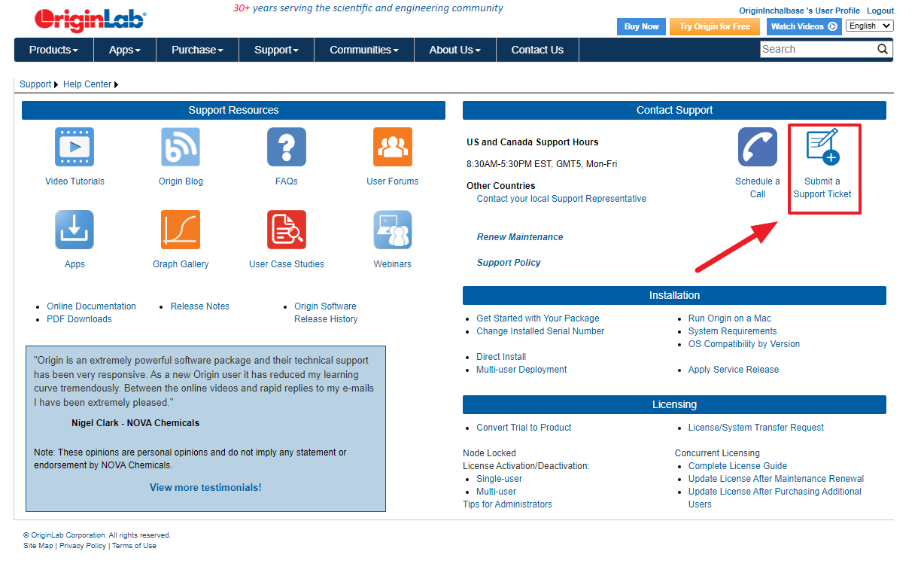Open the Apps dropdown in navigation bar
The image size is (924, 585).
coord(125,50)
